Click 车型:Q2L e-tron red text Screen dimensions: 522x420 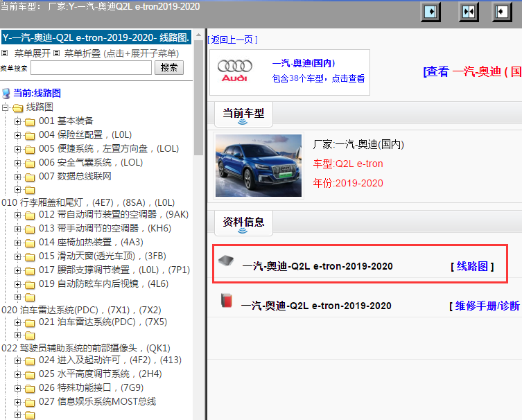coord(348,164)
